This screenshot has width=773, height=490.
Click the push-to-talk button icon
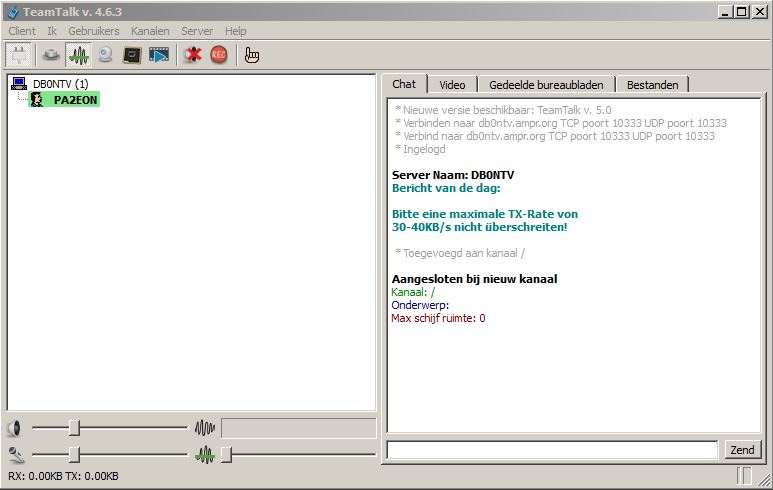51,55
